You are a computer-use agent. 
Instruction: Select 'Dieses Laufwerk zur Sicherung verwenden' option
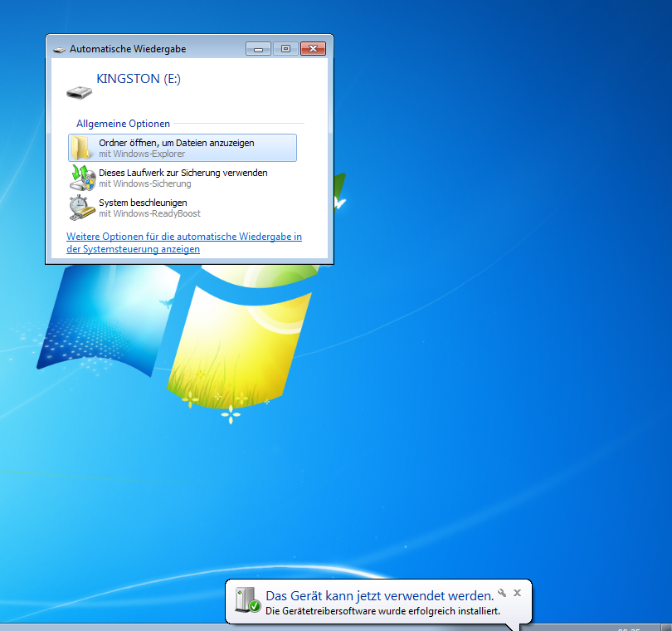click(x=183, y=178)
